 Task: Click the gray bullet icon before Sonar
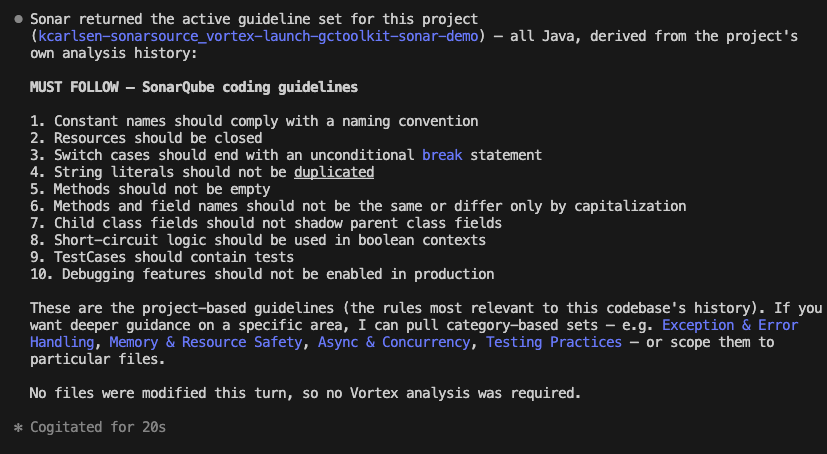18,20
